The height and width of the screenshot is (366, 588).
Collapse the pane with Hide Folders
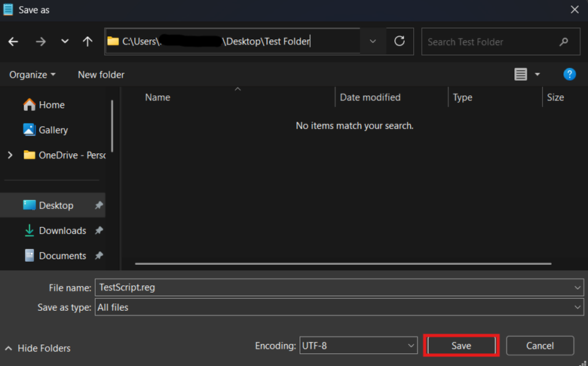pyautogui.click(x=38, y=348)
